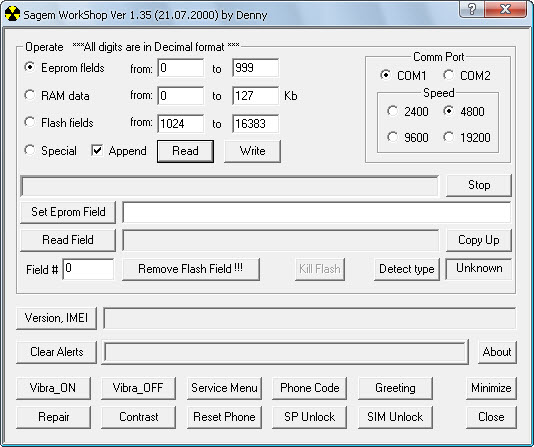Click the radiation app icon in title bar

(x=13, y=14)
